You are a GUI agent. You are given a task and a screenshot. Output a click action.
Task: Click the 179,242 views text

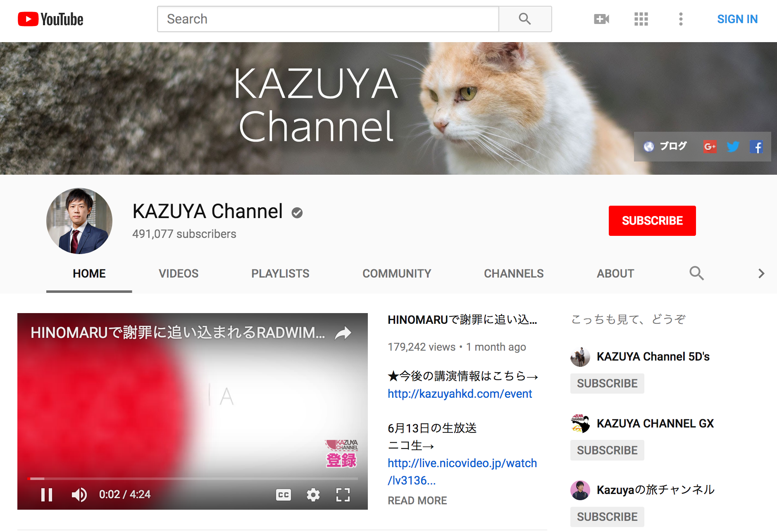point(422,347)
